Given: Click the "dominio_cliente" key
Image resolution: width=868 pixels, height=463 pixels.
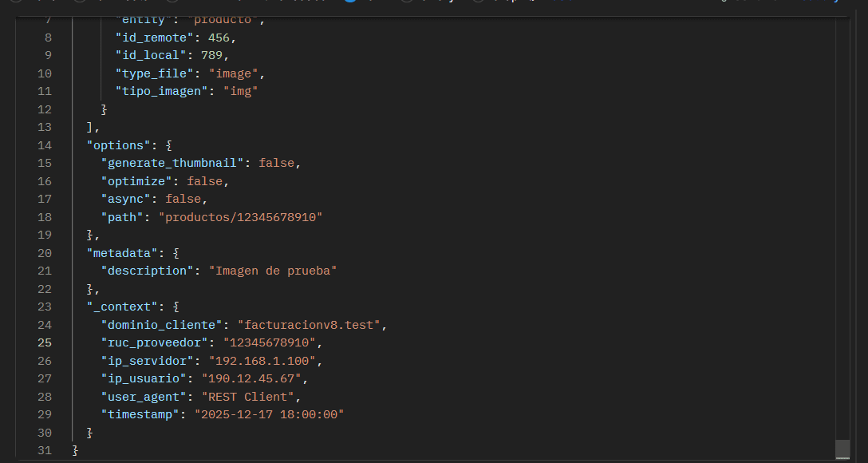Looking at the screenshot, I should click(x=162, y=325).
